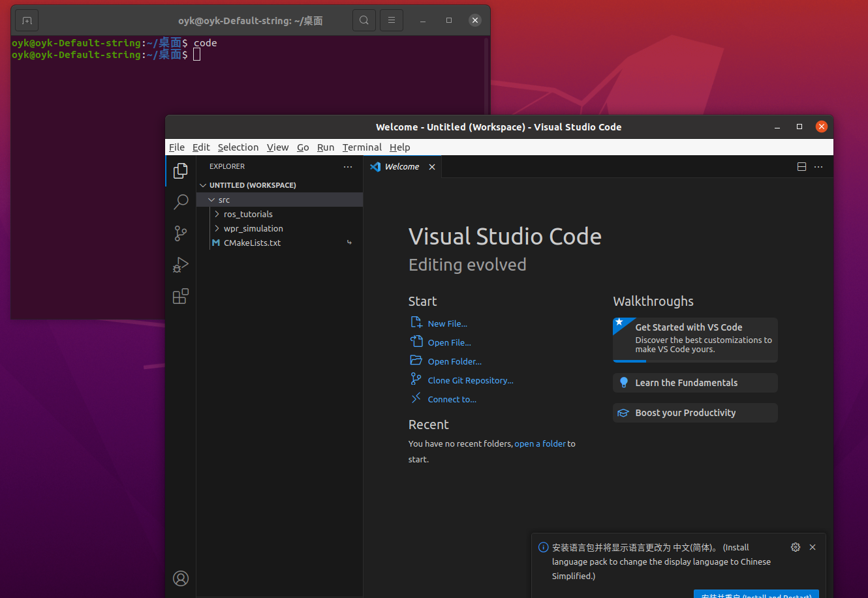
Task: Open the Extensions view
Action: 181,296
